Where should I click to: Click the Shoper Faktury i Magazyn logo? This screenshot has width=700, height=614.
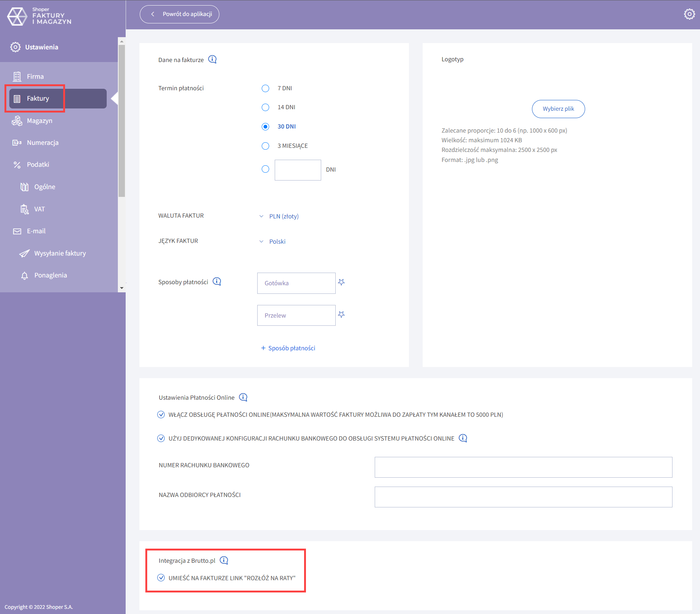pos(39,16)
